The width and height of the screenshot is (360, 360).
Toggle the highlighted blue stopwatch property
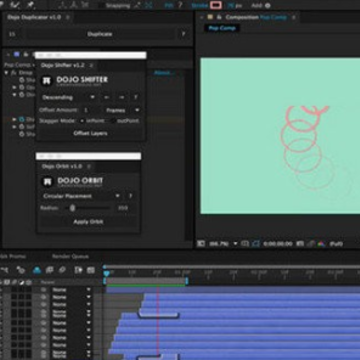(x=22, y=119)
